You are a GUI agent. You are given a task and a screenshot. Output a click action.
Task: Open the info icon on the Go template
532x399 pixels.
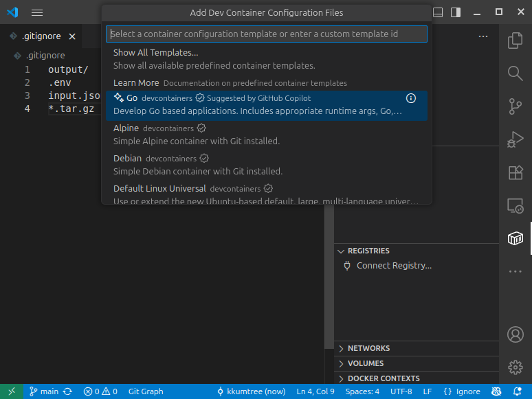tap(410, 98)
